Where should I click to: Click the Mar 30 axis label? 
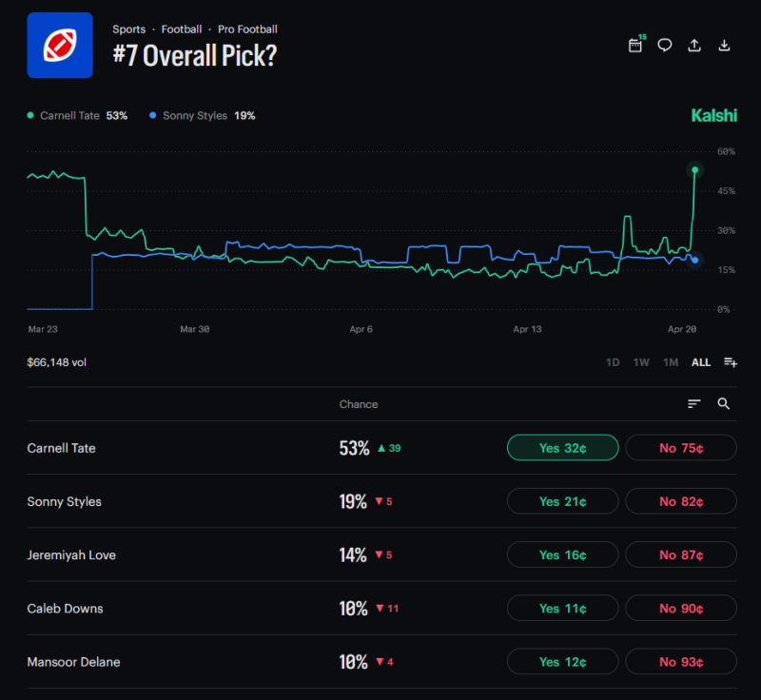(x=195, y=329)
